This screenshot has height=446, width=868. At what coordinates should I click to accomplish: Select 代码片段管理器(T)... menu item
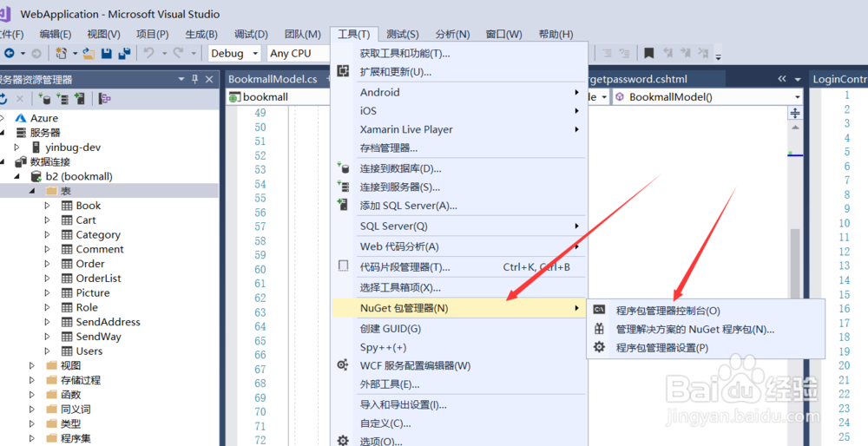459,267
